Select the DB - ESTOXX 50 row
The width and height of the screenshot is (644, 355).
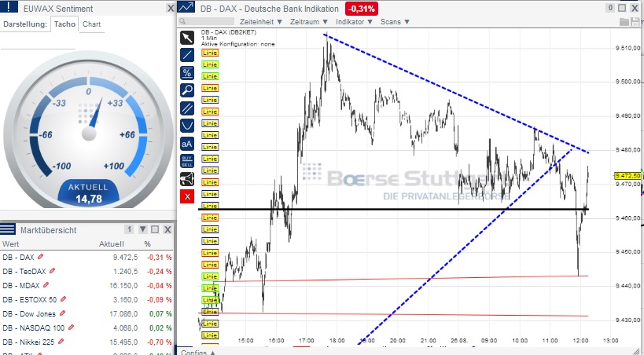tap(86, 299)
